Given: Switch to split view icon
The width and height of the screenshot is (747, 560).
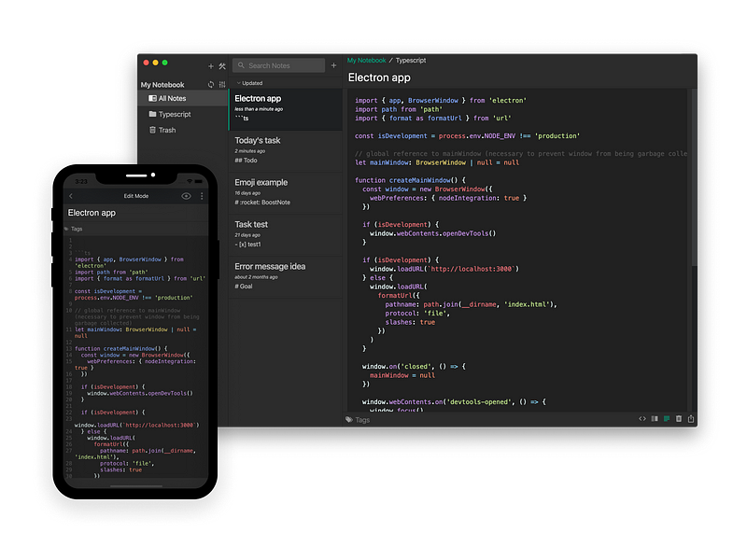Looking at the screenshot, I should click(x=655, y=418).
